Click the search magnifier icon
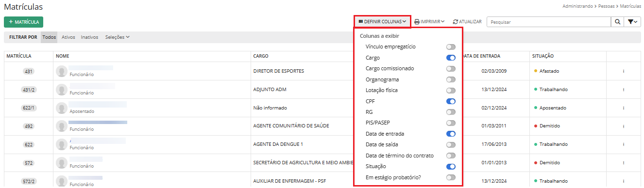 [x=617, y=22]
